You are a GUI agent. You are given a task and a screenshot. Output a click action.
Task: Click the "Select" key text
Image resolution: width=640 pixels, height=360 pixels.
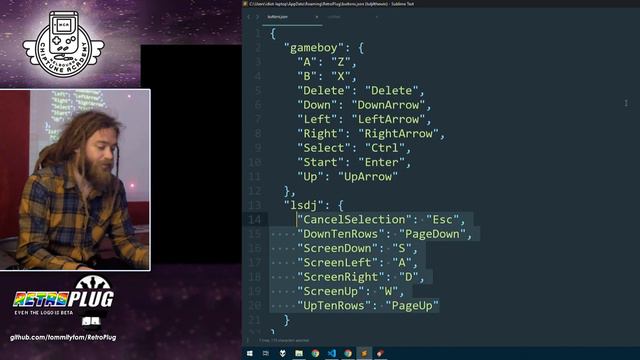coord(324,148)
